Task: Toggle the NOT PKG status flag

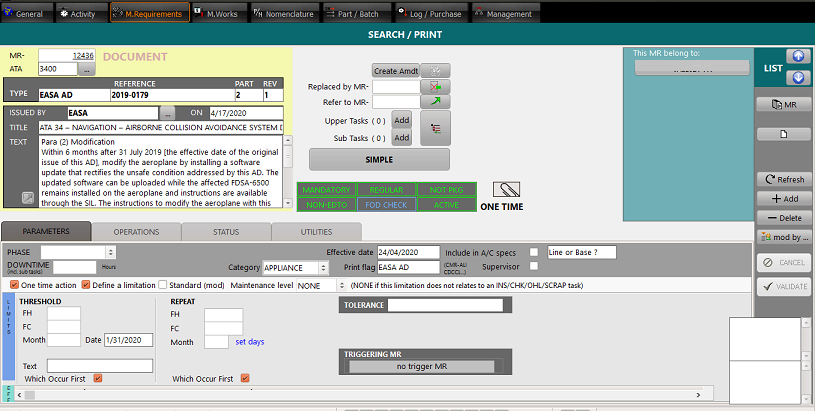Action: coord(446,190)
